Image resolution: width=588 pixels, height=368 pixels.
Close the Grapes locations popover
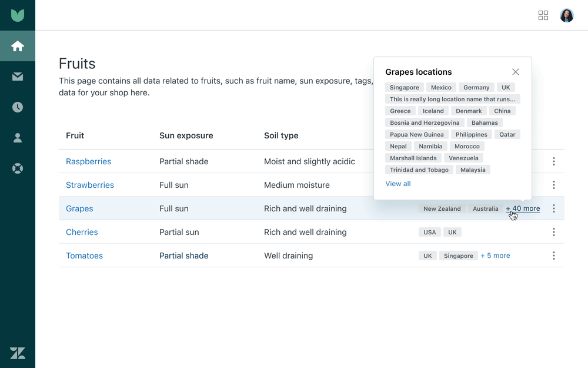click(516, 72)
